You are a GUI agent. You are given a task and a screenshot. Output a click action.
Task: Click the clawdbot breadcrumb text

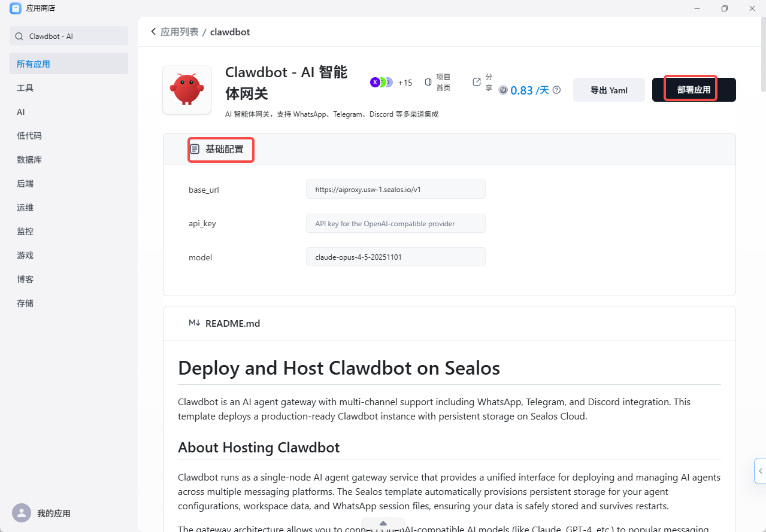click(x=230, y=32)
